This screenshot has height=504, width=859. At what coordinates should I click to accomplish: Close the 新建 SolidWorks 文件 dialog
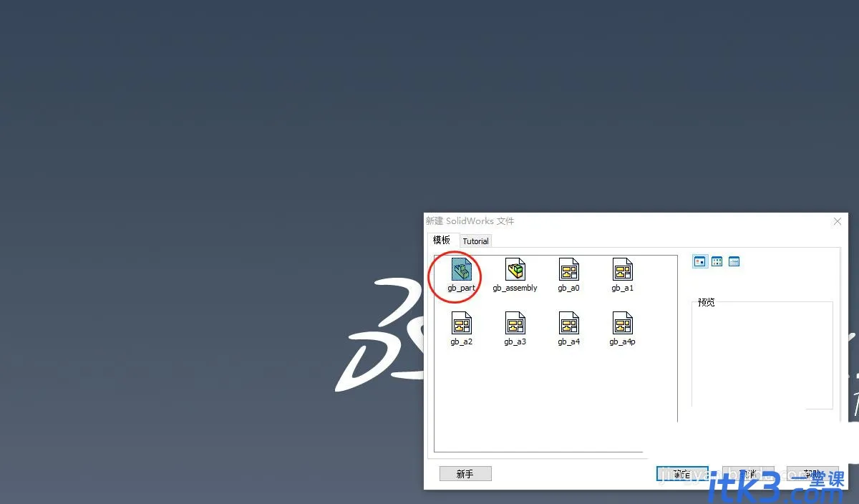(x=838, y=221)
